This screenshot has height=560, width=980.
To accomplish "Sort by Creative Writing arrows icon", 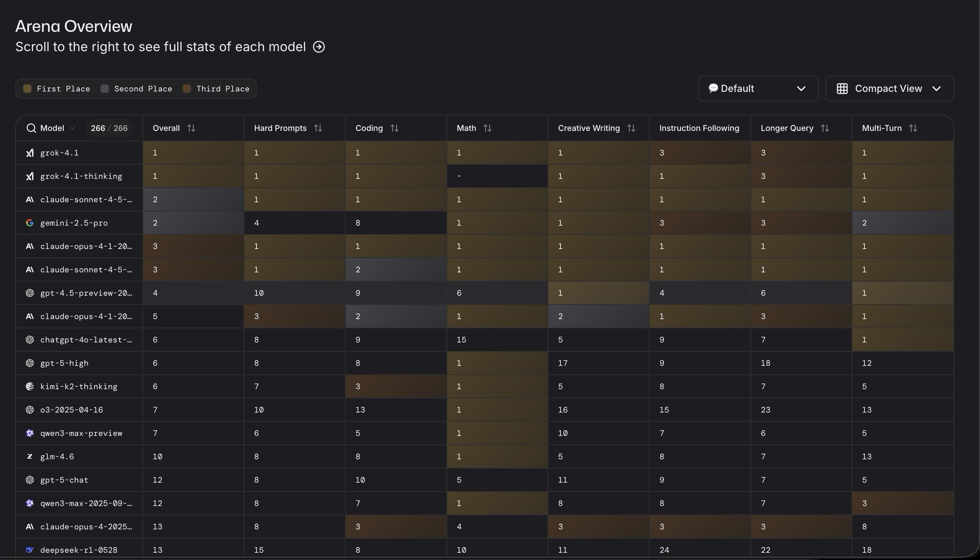I will pos(631,128).
